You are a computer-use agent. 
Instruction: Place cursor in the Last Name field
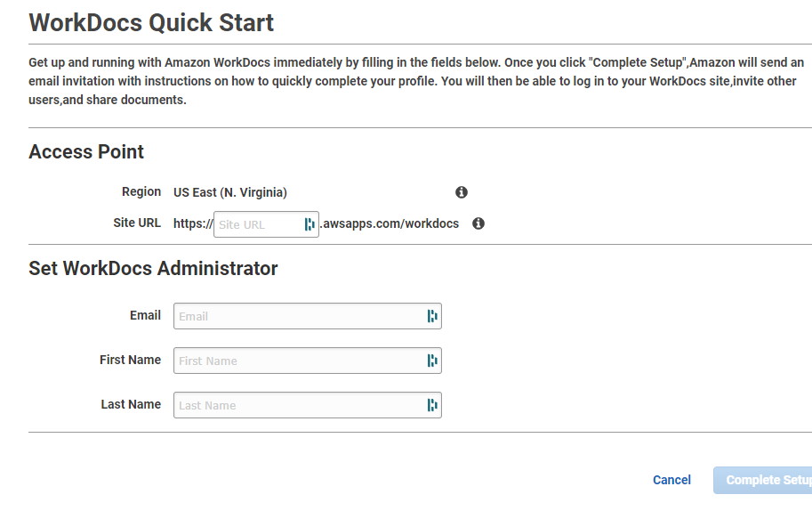coord(298,405)
